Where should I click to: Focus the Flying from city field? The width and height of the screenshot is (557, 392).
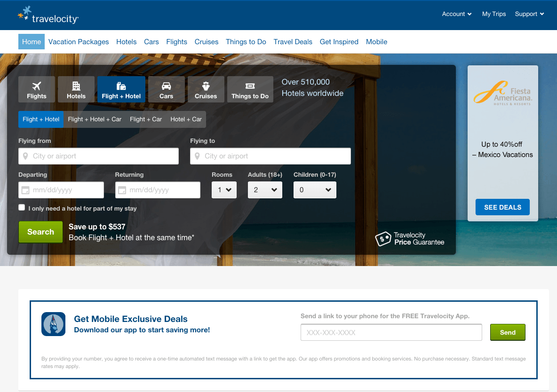pyautogui.click(x=98, y=156)
